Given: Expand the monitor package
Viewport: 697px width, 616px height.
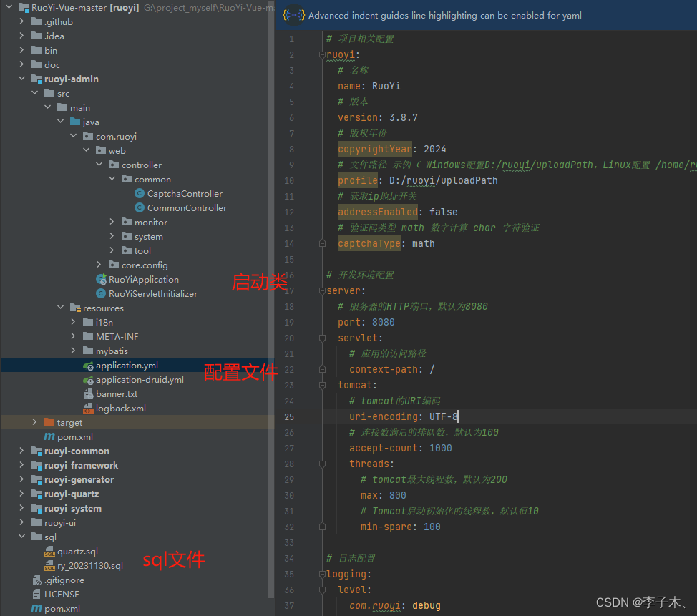Looking at the screenshot, I should [x=112, y=222].
